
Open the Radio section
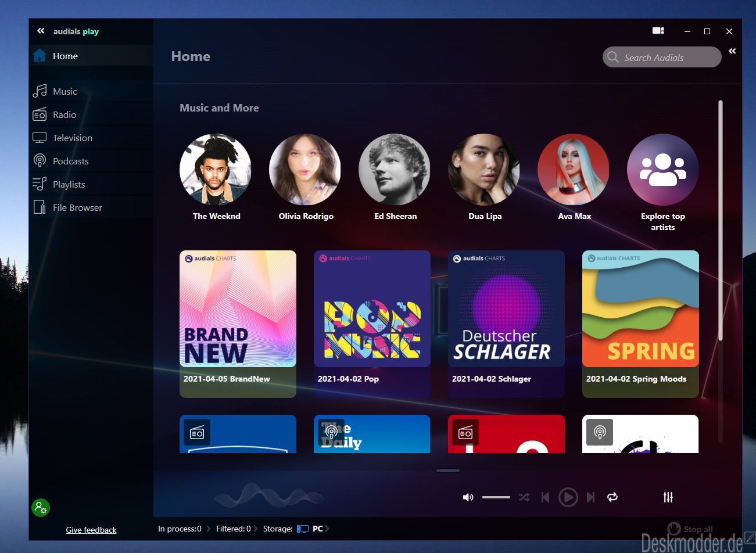point(91,114)
